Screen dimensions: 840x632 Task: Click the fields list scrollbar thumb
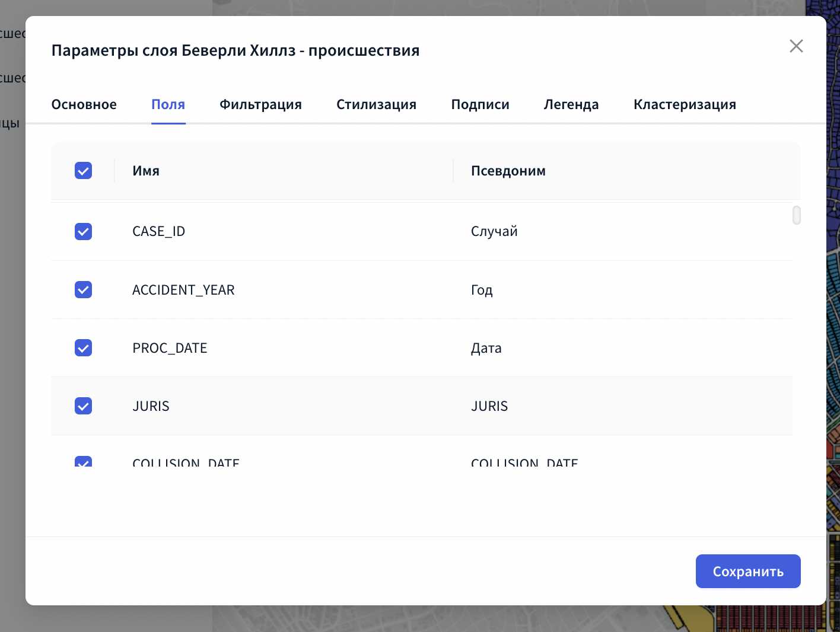click(796, 215)
